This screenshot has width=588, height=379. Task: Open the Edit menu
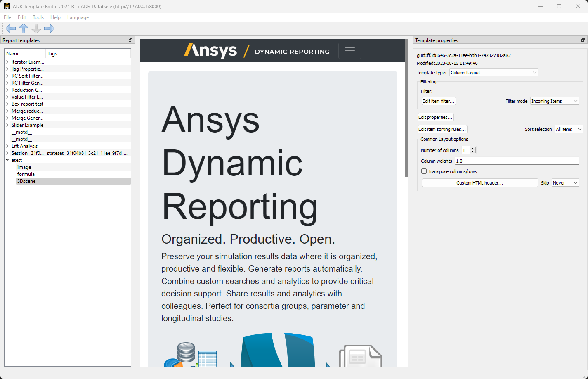point(22,17)
